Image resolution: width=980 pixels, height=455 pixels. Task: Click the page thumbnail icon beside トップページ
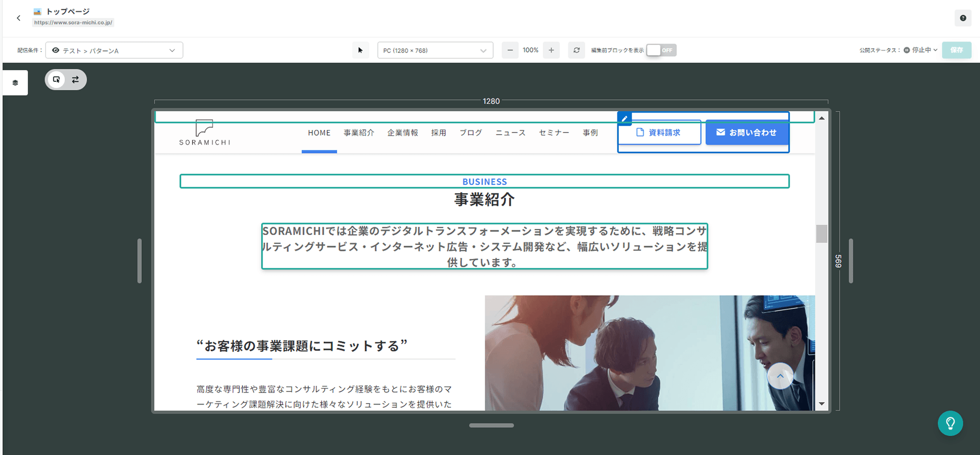click(37, 11)
